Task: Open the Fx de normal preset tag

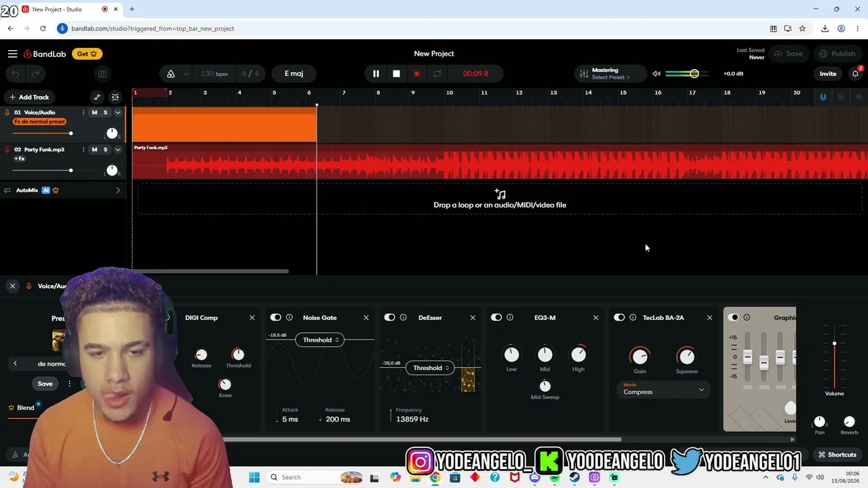Action: 39,122
